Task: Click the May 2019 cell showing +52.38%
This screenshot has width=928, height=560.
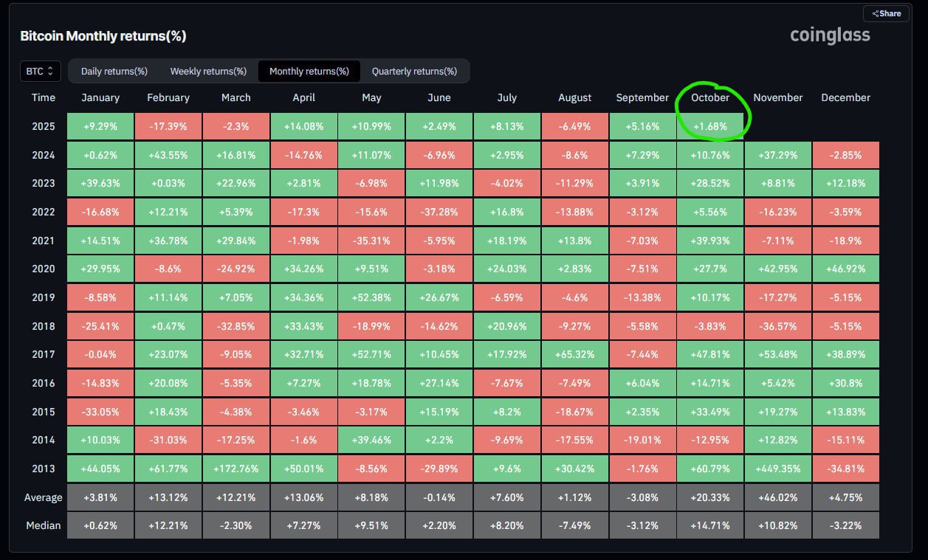Action: coord(371,297)
